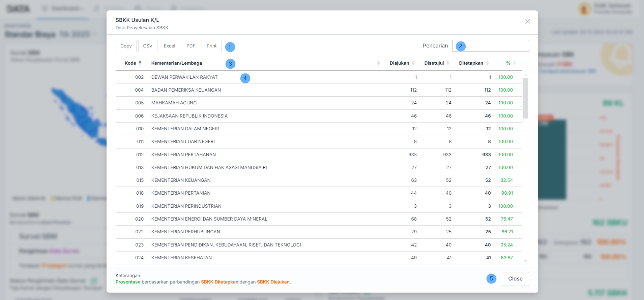The image size is (644, 300).
Task: Export table as CSV
Action: tap(148, 46)
